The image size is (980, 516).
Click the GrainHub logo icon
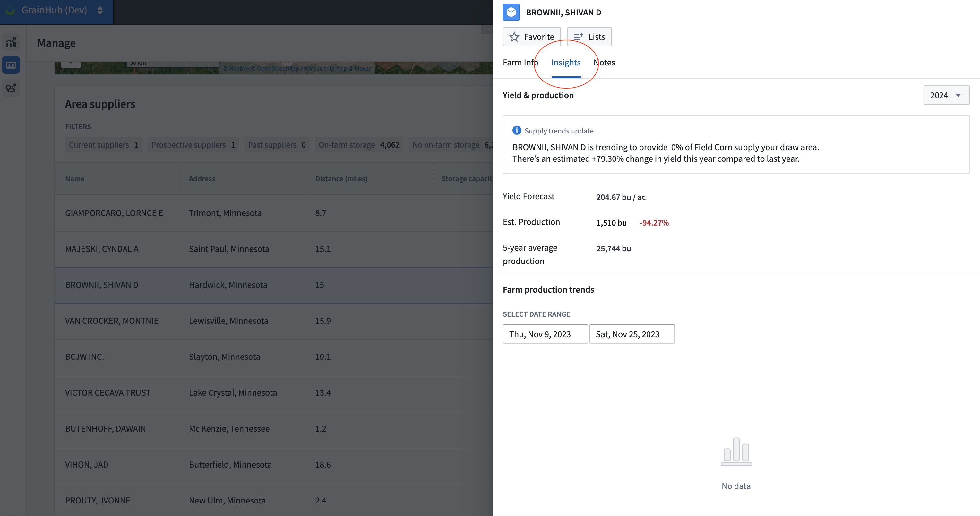[x=10, y=10]
